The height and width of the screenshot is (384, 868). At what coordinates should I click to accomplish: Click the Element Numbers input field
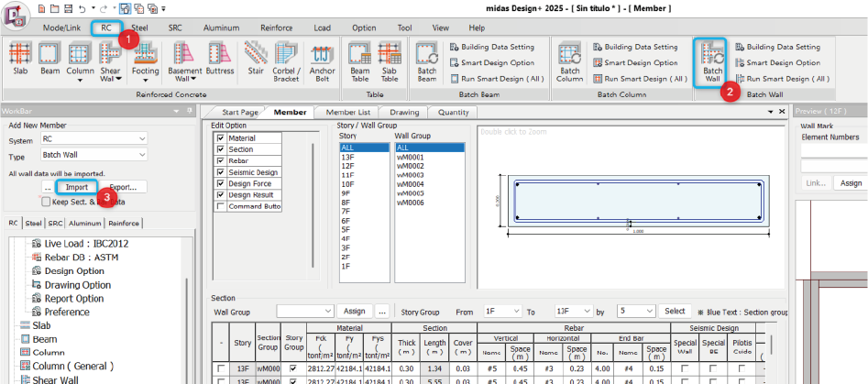(832, 151)
